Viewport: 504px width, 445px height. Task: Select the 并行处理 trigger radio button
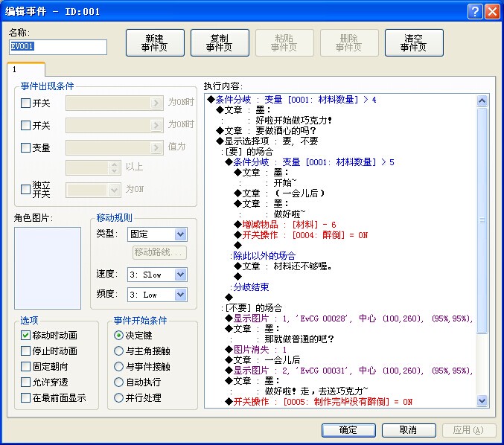pyautogui.click(x=118, y=398)
